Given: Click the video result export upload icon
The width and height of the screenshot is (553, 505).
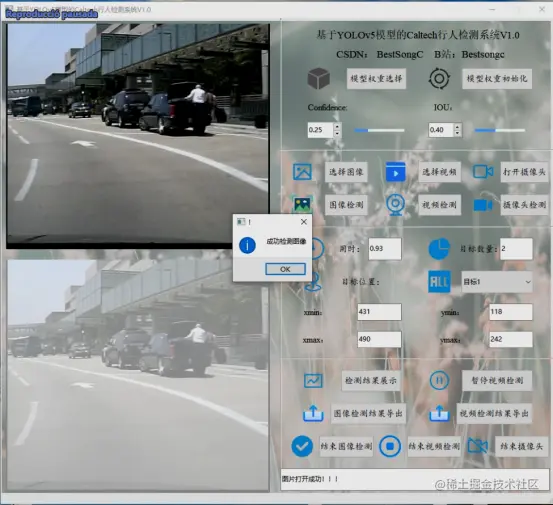Looking at the screenshot, I should (x=439, y=413).
